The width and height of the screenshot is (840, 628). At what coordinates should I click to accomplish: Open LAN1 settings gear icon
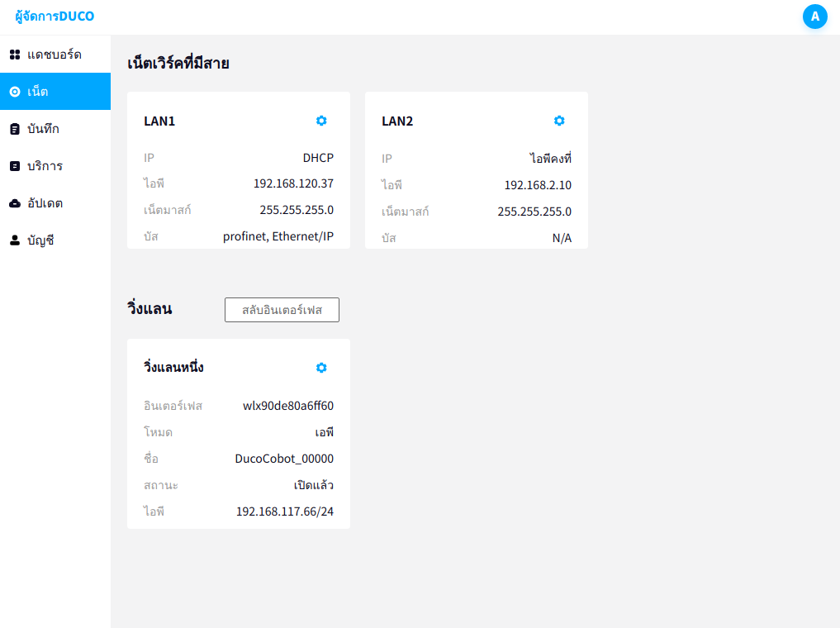(321, 121)
